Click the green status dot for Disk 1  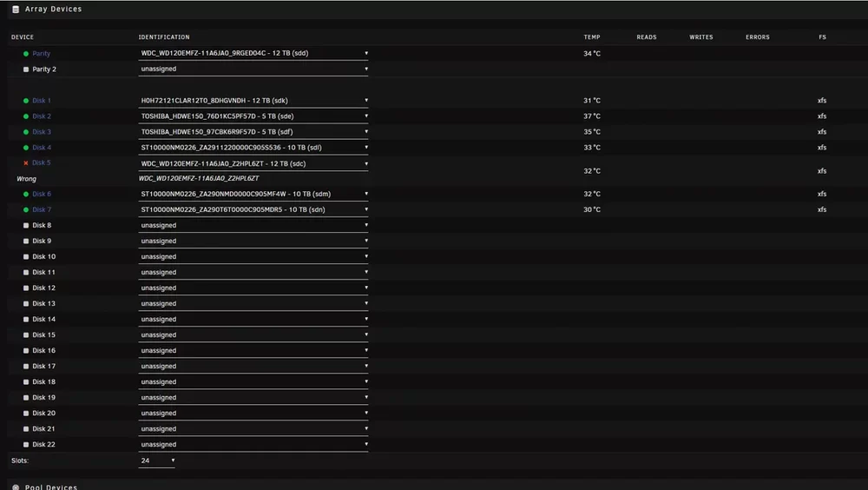[x=26, y=101]
